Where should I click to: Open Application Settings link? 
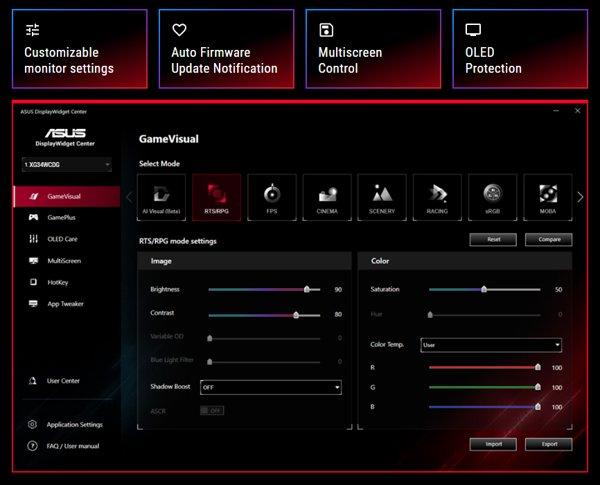point(75,424)
